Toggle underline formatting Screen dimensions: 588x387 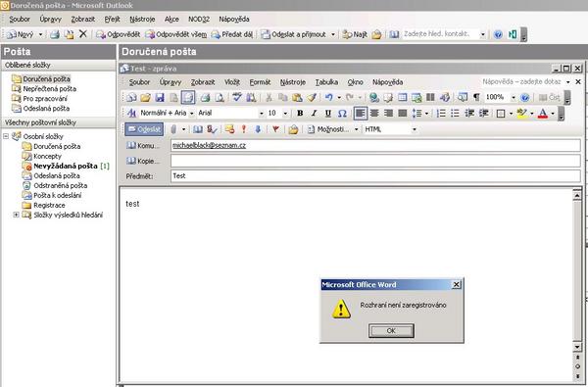(x=327, y=113)
